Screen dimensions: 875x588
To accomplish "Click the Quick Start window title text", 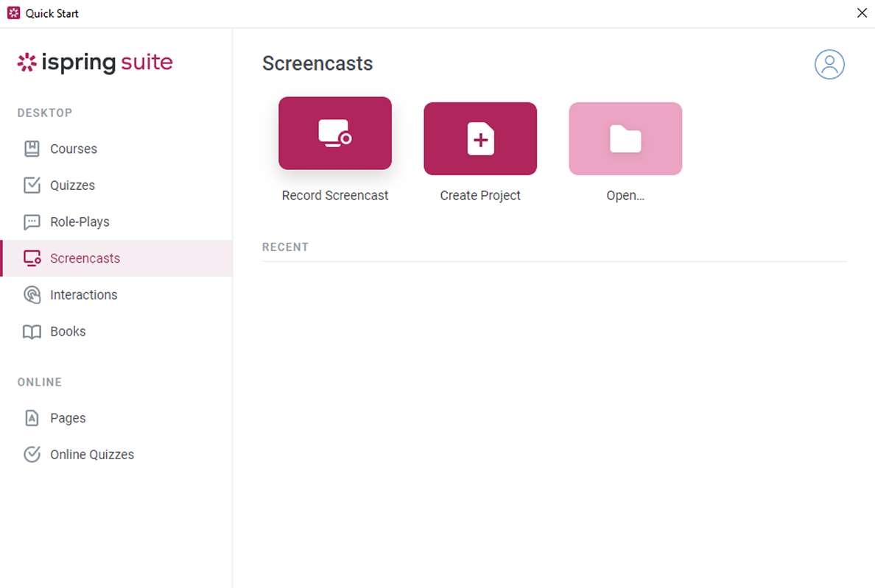I will (52, 13).
